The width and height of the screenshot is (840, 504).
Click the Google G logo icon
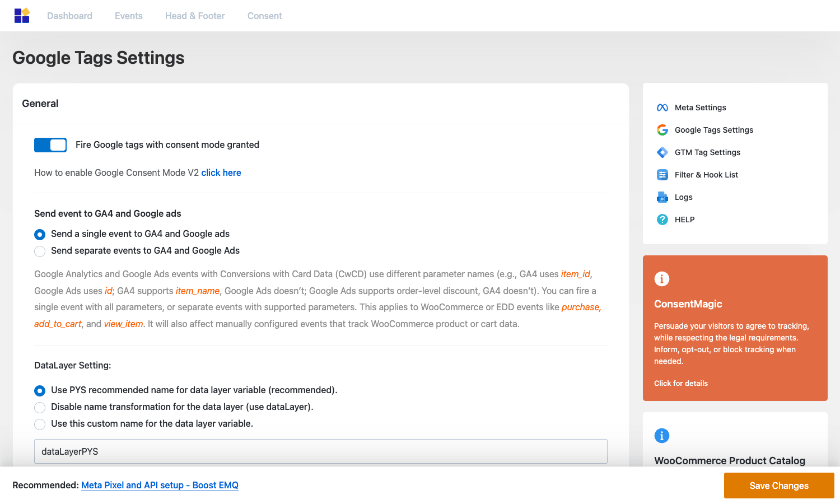pos(662,130)
